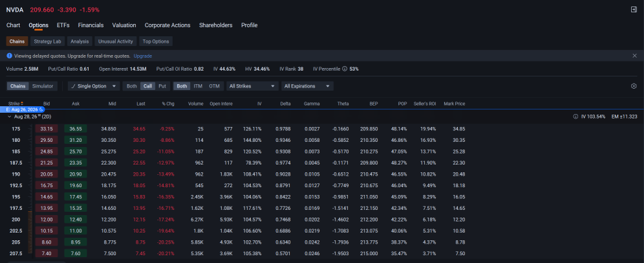Open the Single Option strategy dropdown

pos(94,86)
